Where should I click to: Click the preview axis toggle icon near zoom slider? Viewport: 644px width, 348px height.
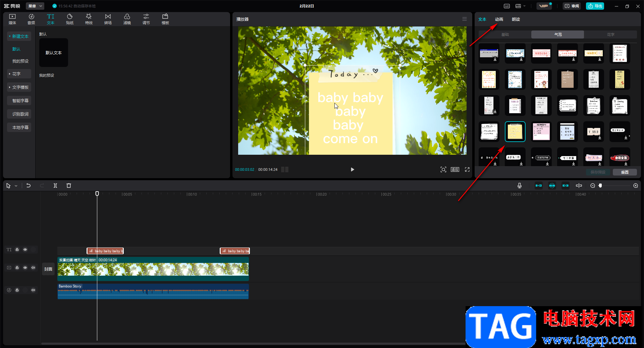(x=579, y=186)
